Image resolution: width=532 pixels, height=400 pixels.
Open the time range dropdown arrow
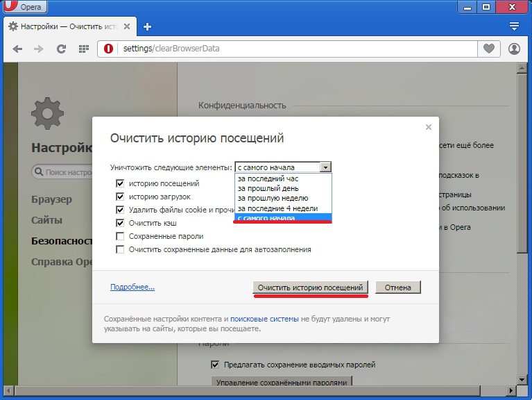click(x=325, y=167)
